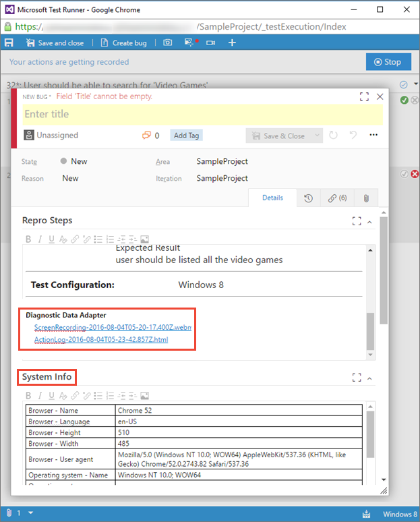This screenshot has width=420, height=522.
Task: Click the configuration icon in status bar
Action: 367,514
